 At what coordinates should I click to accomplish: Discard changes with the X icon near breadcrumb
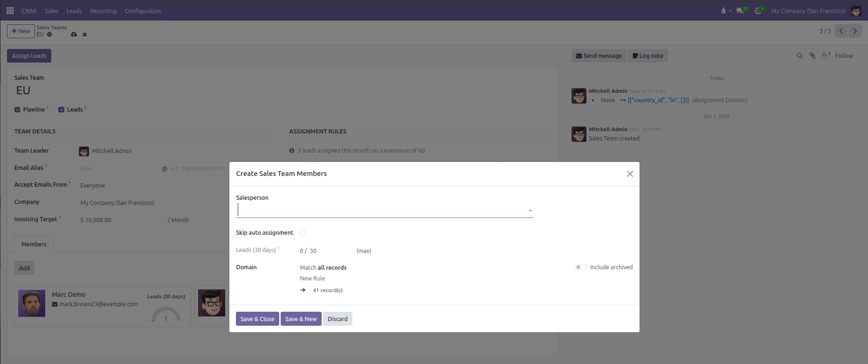(85, 35)
